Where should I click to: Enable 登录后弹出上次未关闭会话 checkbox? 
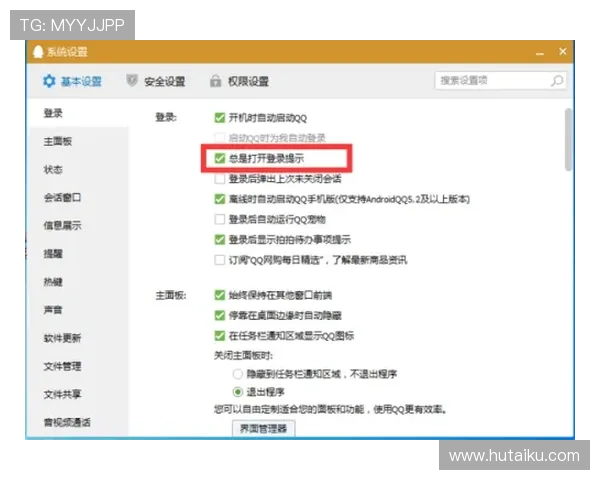pos(220,179)
